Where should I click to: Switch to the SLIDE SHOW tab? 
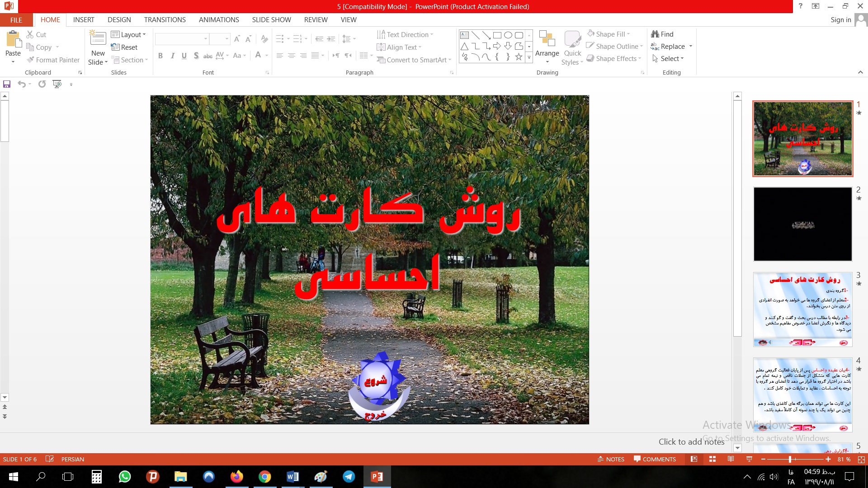[x=271, y=20]
